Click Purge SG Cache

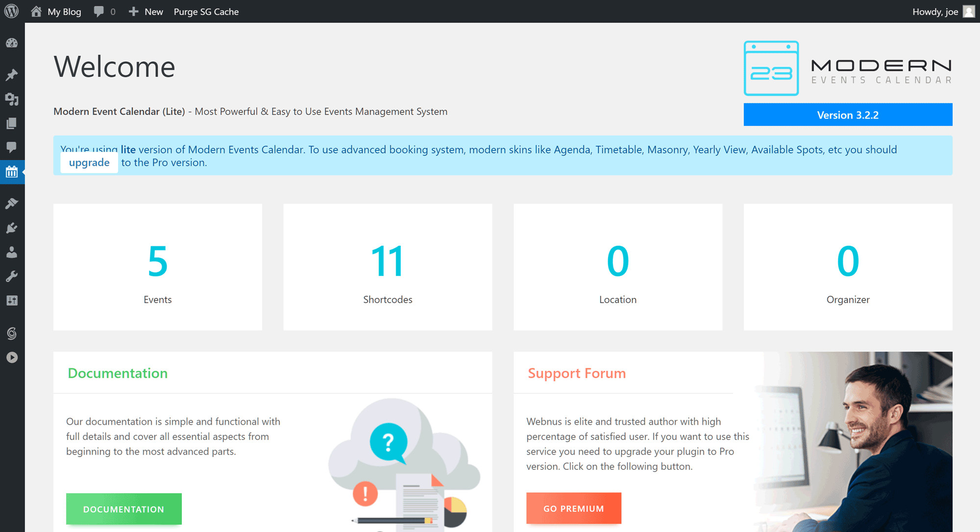pos(206,11)
